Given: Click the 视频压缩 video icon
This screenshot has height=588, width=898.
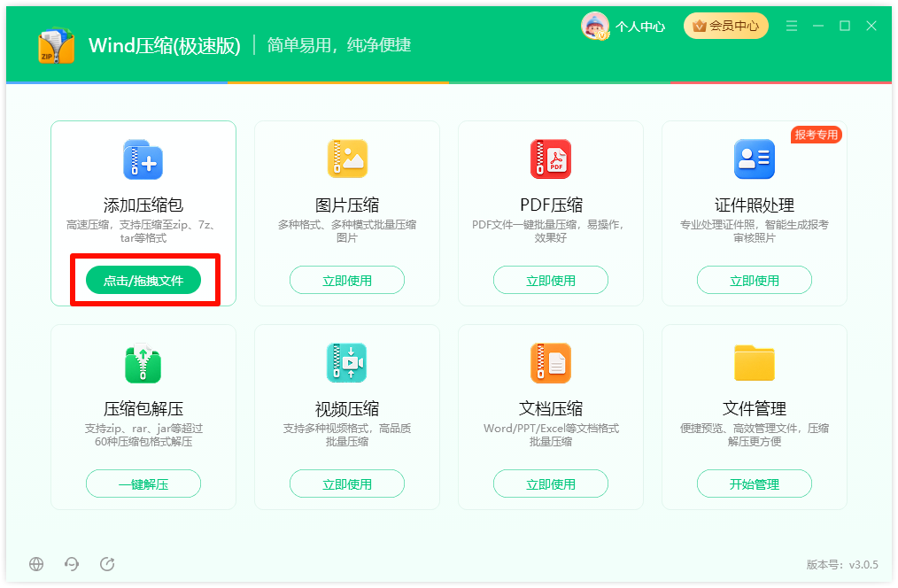Looking at the screenshot, I should pyautogui.click(x=346, y=362).
